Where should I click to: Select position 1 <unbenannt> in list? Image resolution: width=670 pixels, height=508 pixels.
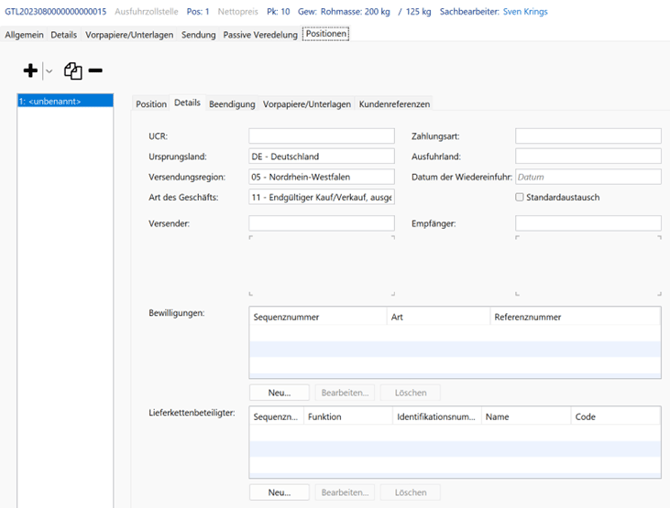[x=65, y=101]
